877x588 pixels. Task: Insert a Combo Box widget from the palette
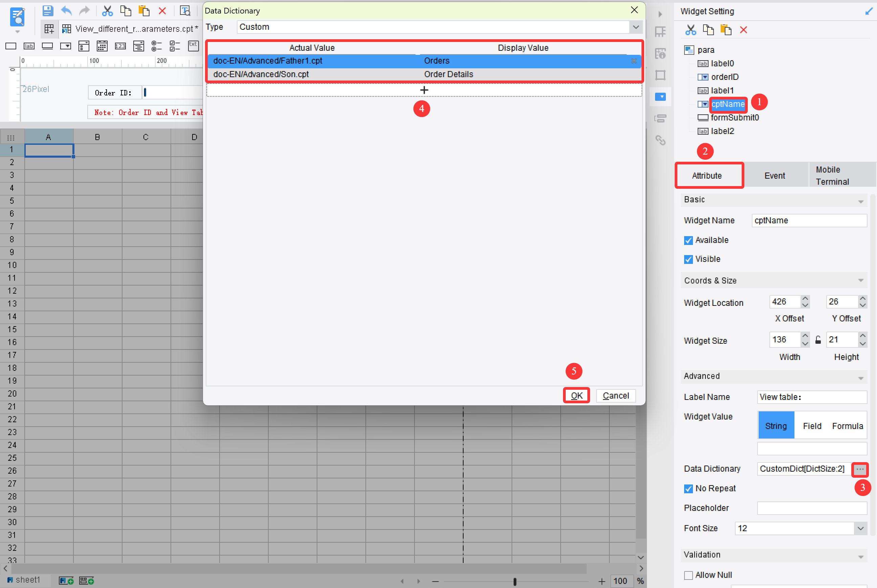tap(66, 46)
